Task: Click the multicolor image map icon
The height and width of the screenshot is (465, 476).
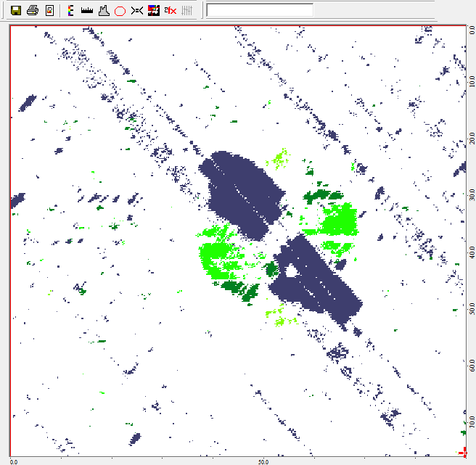Action: [x=153, y=10]
